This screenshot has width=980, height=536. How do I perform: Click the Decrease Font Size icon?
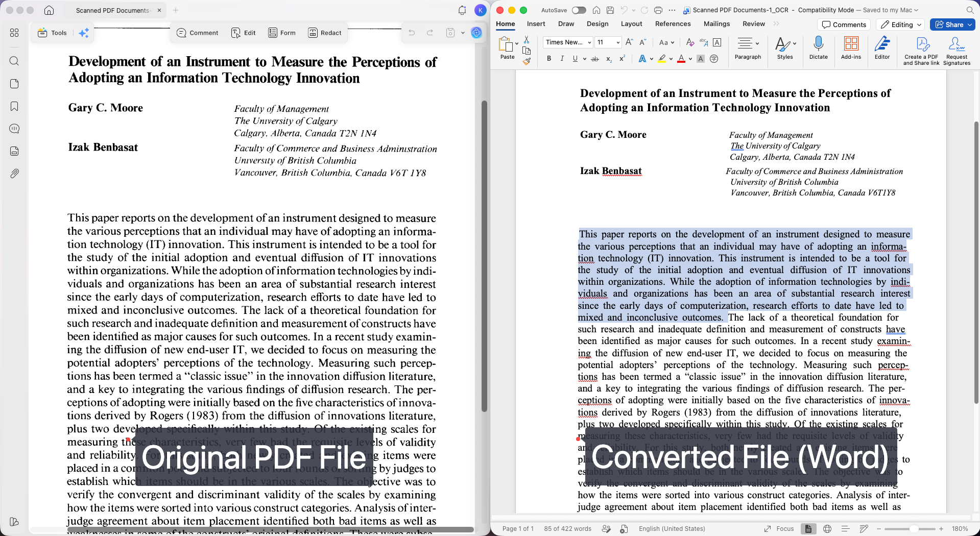click(643, 42)
